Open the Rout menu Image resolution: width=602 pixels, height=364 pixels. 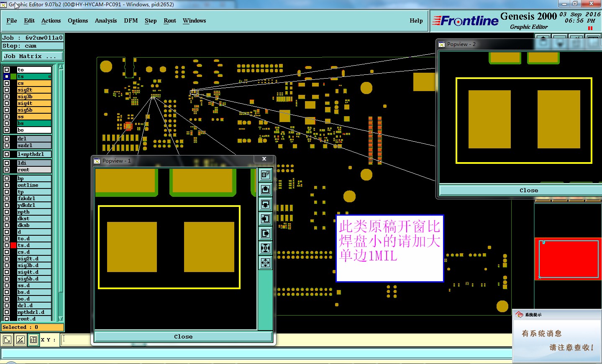pos(170,20)
